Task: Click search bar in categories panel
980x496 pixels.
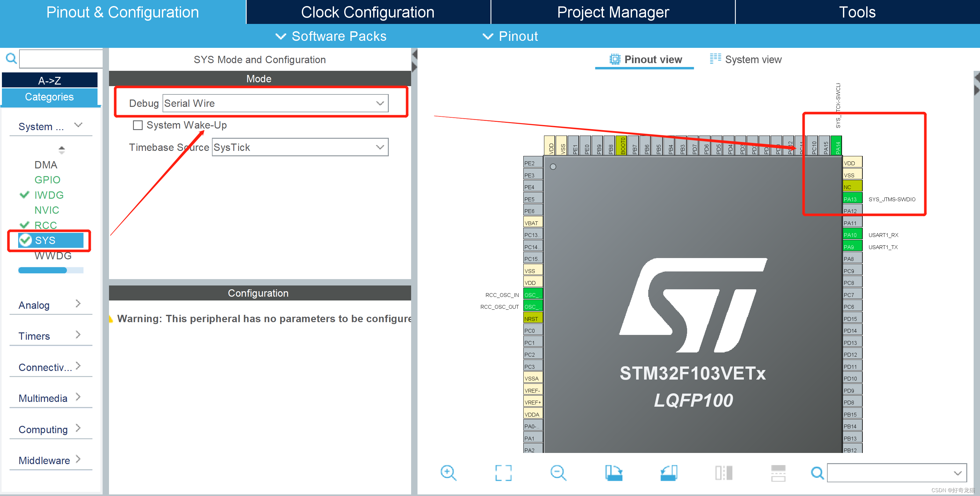Action: coord(57,59)
